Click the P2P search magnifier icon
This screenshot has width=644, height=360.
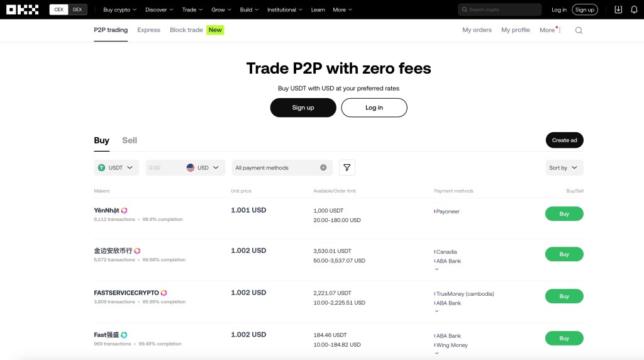[x=579, y=30]
